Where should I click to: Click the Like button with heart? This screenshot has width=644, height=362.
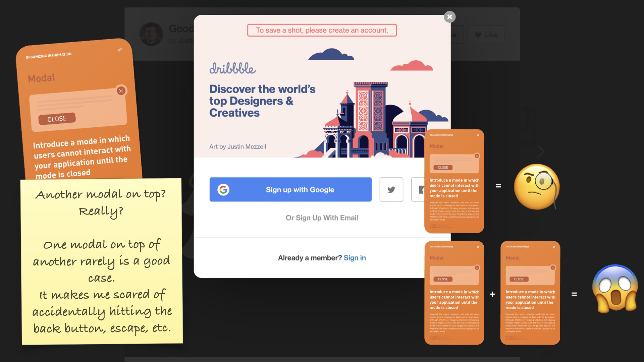pyautogui.click(x=486, y=35)
